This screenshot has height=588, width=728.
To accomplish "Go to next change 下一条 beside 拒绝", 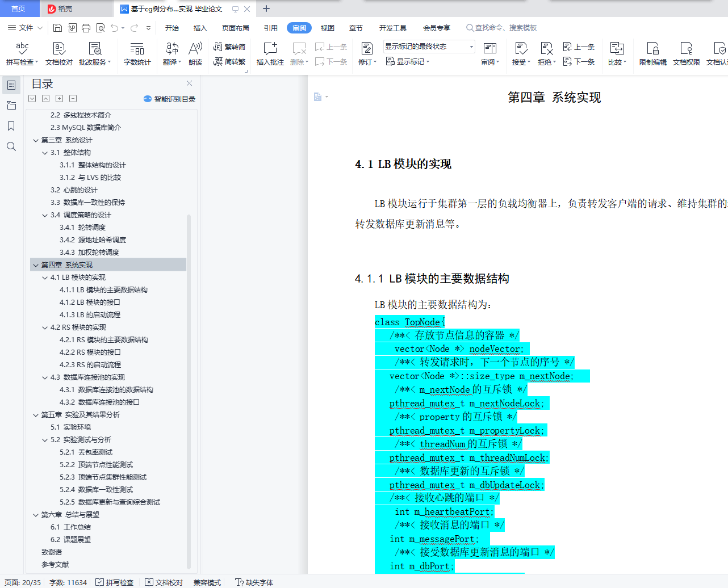I will (579, 61).
